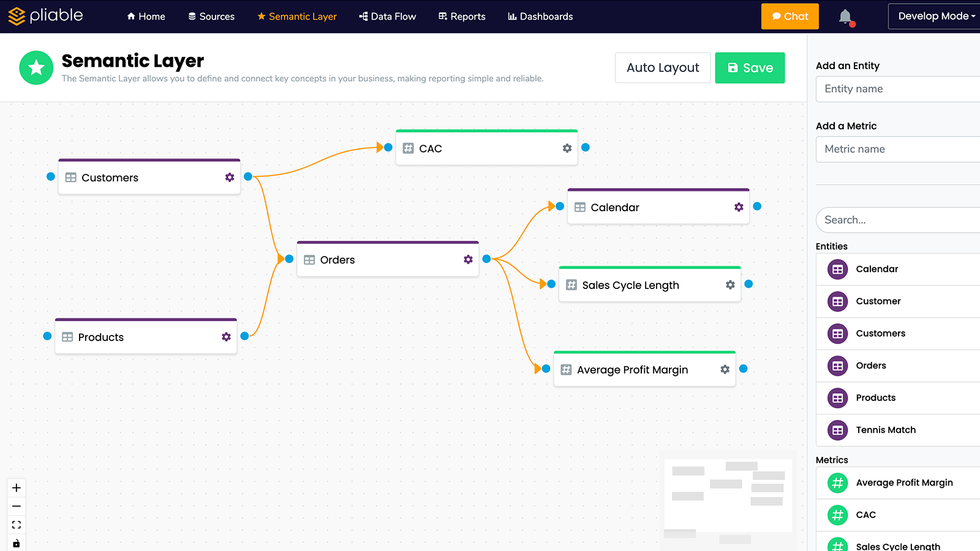The image size is (980, 551).
Task: Click the notification bell icon
Action: tap(845, 17)
